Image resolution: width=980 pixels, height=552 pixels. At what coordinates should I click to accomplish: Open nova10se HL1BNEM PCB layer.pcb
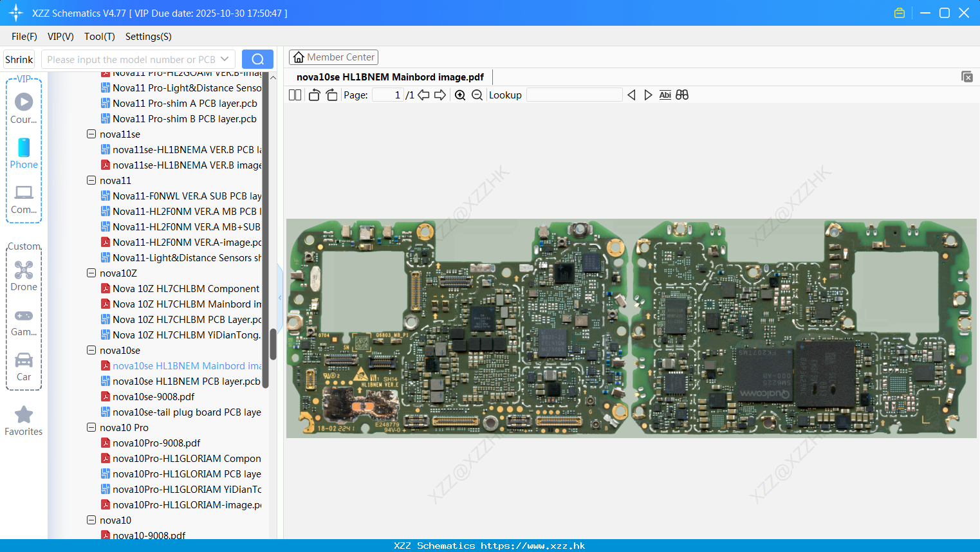pos(186,381)
